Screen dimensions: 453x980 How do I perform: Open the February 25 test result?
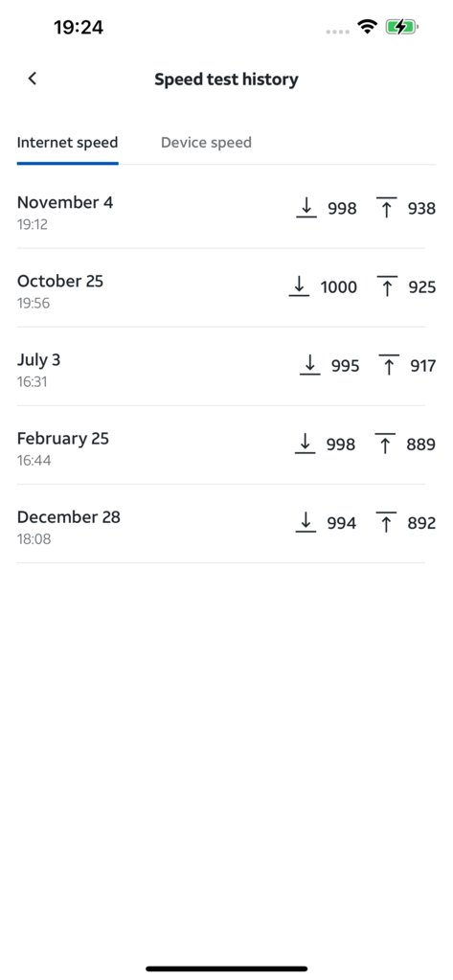coord(226,445)
